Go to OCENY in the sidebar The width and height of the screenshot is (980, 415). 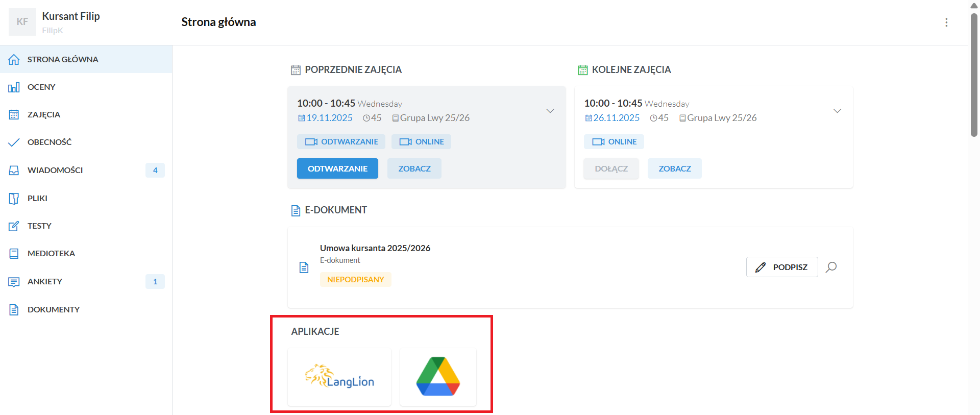coord(41,87)
